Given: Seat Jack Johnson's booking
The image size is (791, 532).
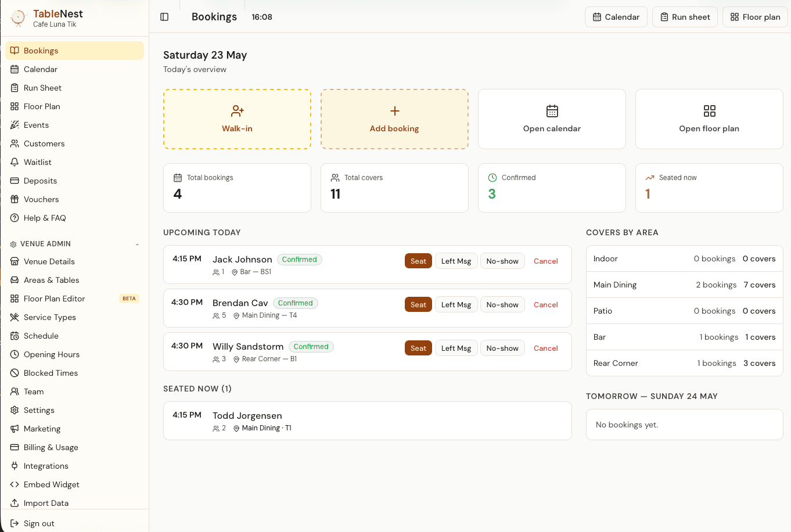Looking at the screenshot, I should click(x=418, y=261).
